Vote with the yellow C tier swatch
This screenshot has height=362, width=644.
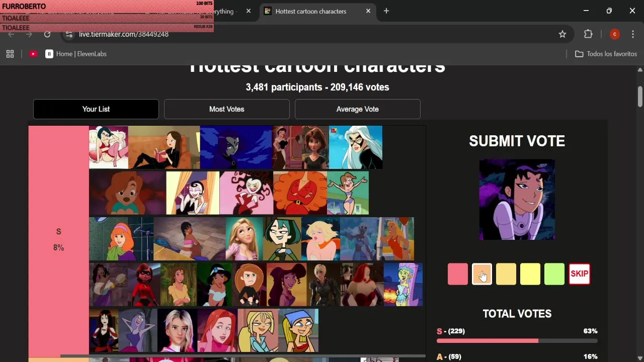click(x=530, y=274)
